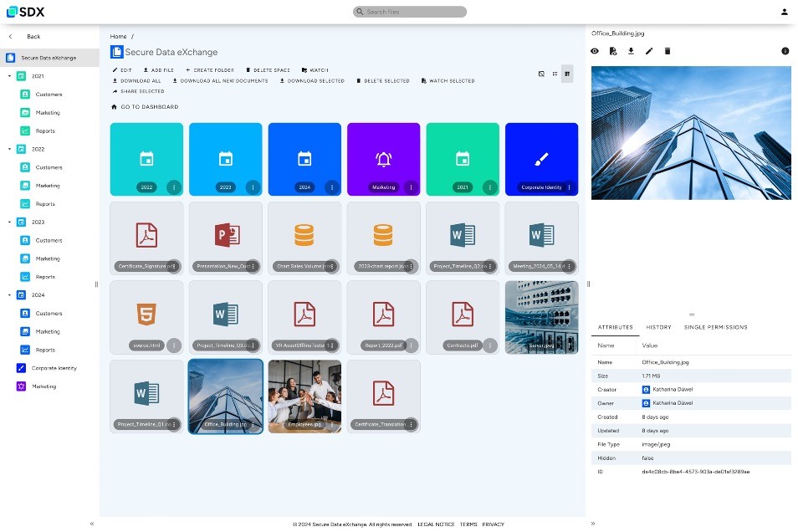Open the History tab

point(658,327)
